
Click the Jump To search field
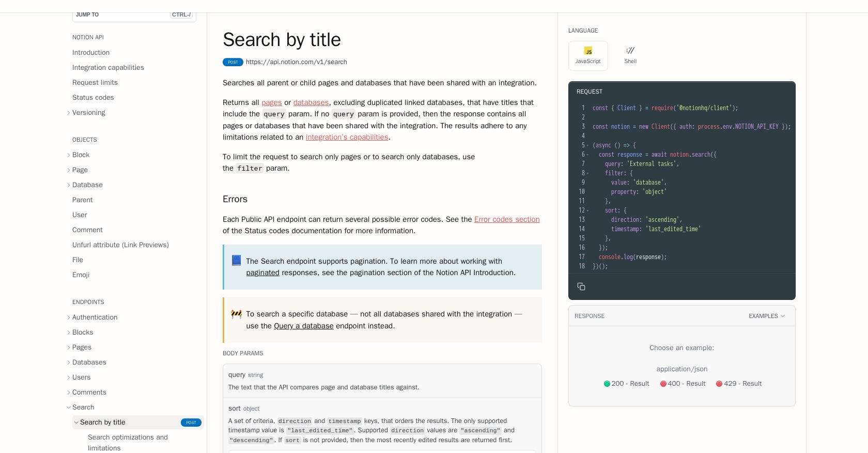[134, 16]
